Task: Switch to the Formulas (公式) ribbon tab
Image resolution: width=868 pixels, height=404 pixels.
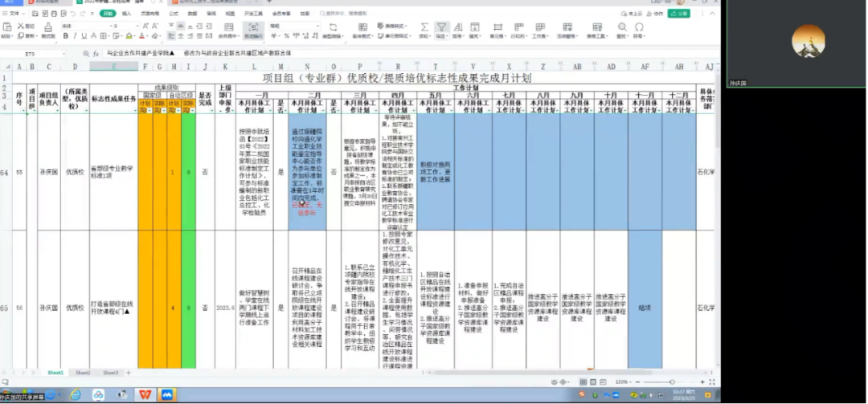Action: [x=174, y=14]
